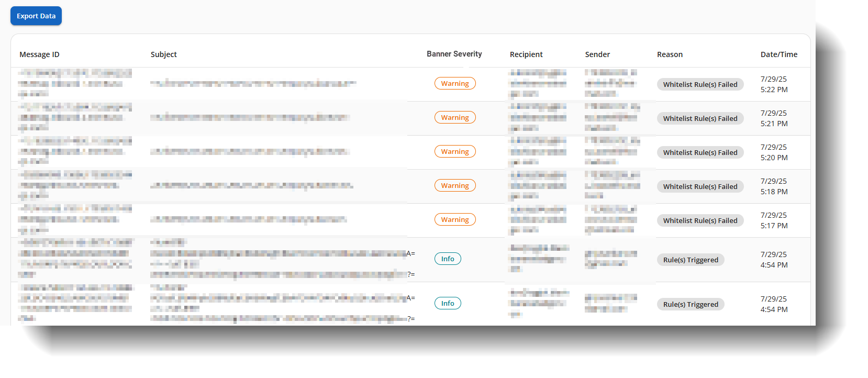Click the Warning badge on the 5:18 PM row
The image size is (868, 378).
click(455, 185)
